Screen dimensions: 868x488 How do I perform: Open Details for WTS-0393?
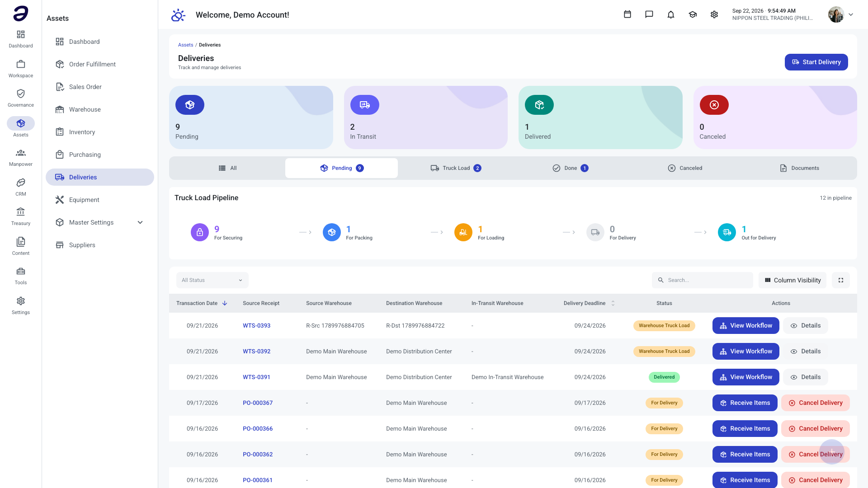pos(805,325)
